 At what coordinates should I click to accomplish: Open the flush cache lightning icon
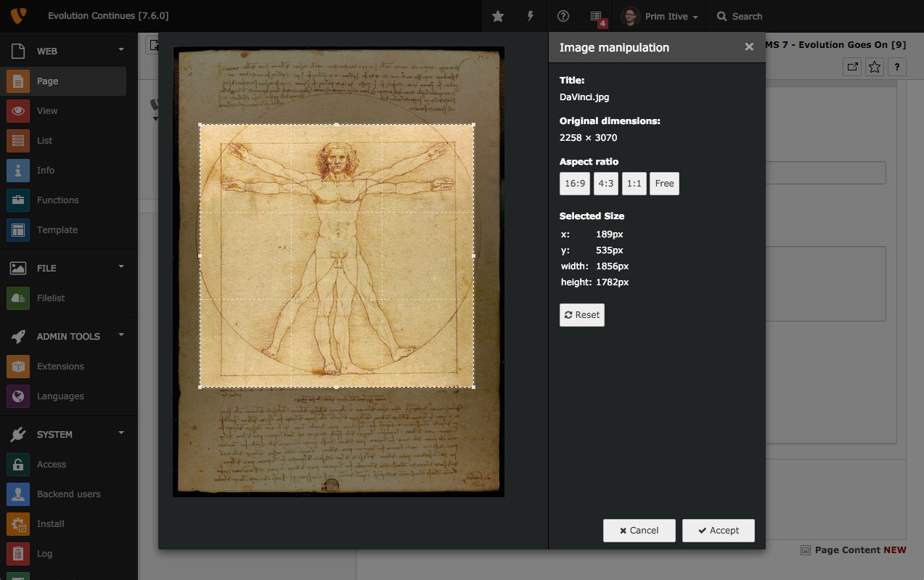coord(531,16)
